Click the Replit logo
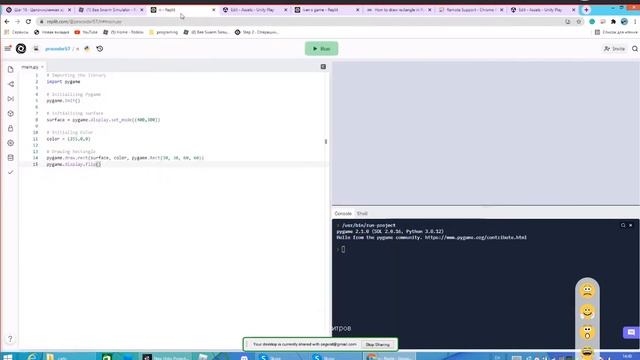Image resolution: width=640 pixels, height=360 pixels. 21,49
